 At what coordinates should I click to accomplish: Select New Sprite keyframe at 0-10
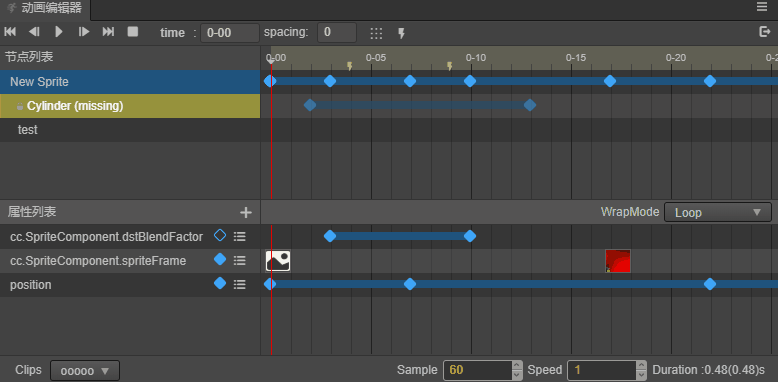[470, 81]
